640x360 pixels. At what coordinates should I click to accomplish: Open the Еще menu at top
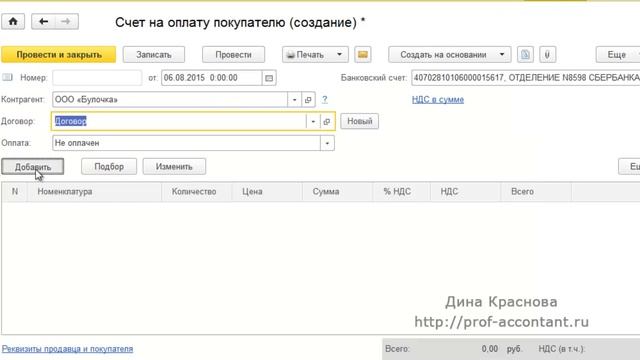[618, 55]
